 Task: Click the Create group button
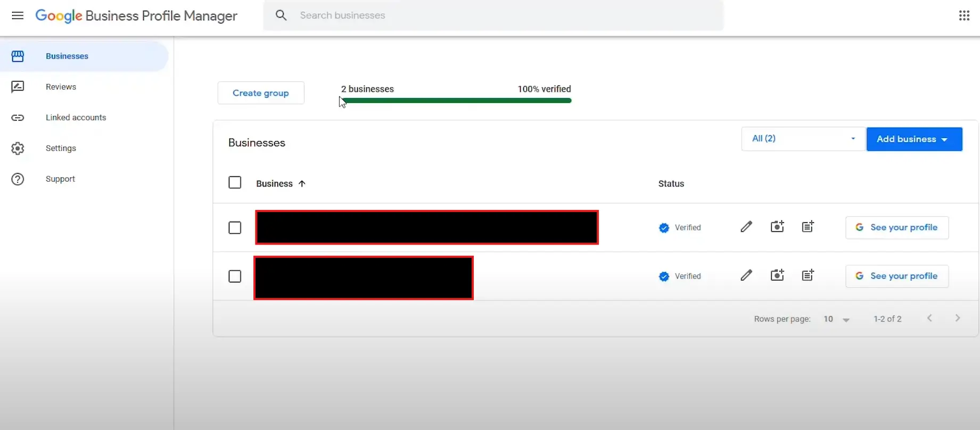pyautogui.click(x=261, y=93)
